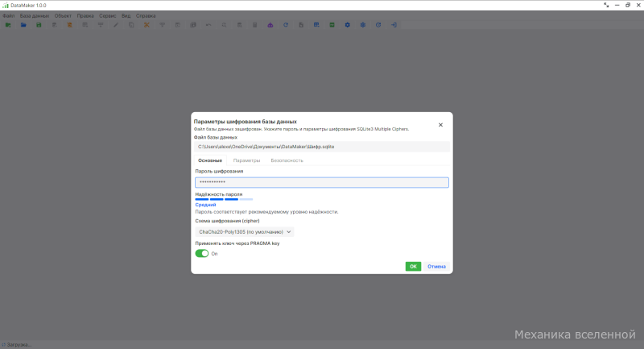Switch to the Параметры tab
Screen dimensions: 644x349
coord(246,160)
